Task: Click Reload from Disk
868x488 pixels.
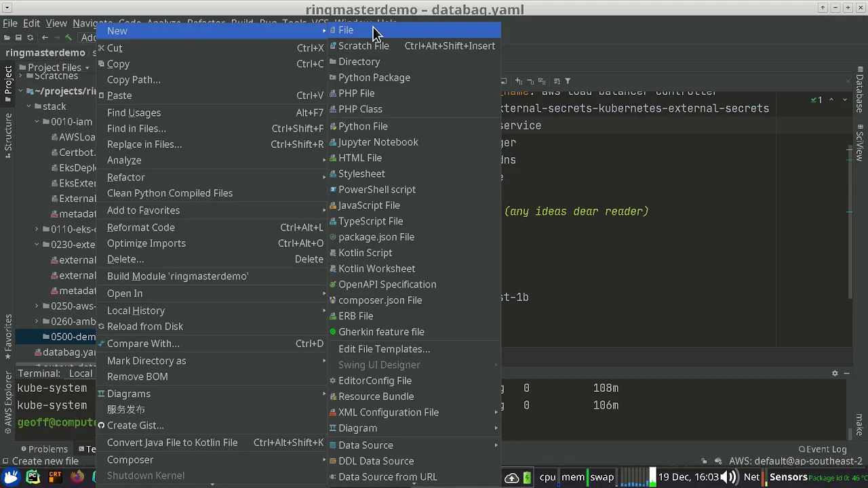Action: pyautogui.click(x=212, y=327)
